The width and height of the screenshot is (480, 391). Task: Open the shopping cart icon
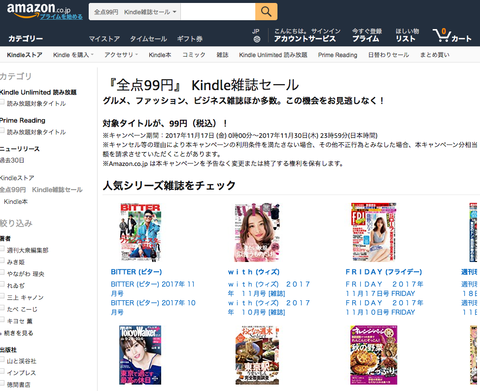452,35
